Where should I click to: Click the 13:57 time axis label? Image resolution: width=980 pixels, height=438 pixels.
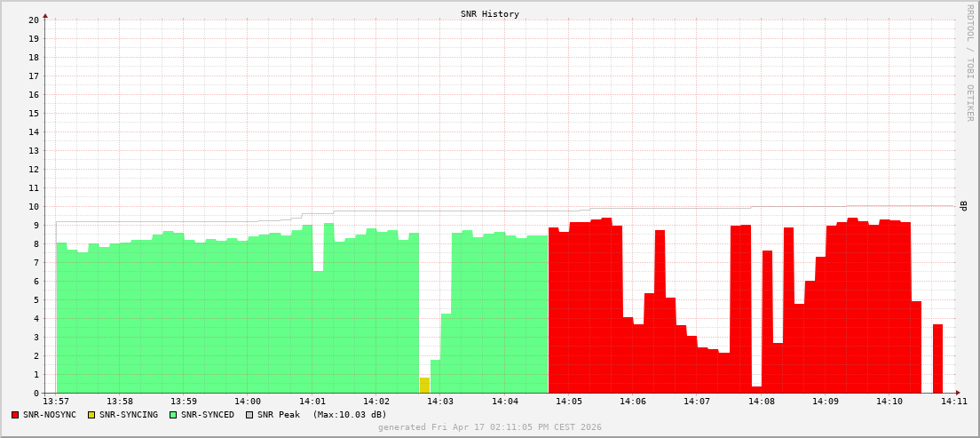click(55, 402)
